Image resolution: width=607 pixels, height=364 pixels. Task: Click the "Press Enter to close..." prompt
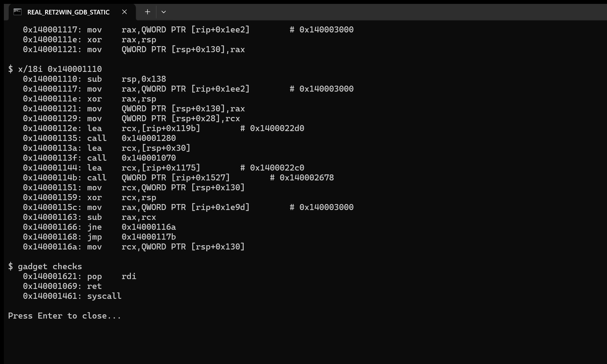[65, 316]
